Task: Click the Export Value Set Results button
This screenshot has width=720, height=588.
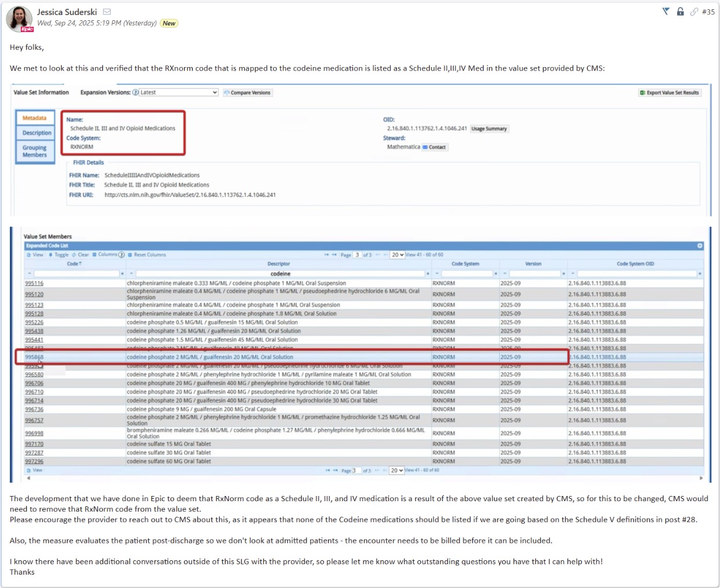Action: [670, 93]
